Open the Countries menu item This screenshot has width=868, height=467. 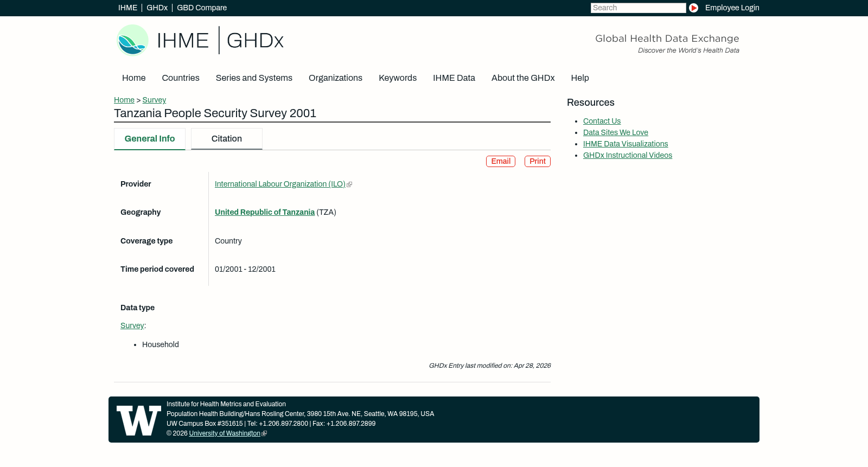tap(181, 78)
